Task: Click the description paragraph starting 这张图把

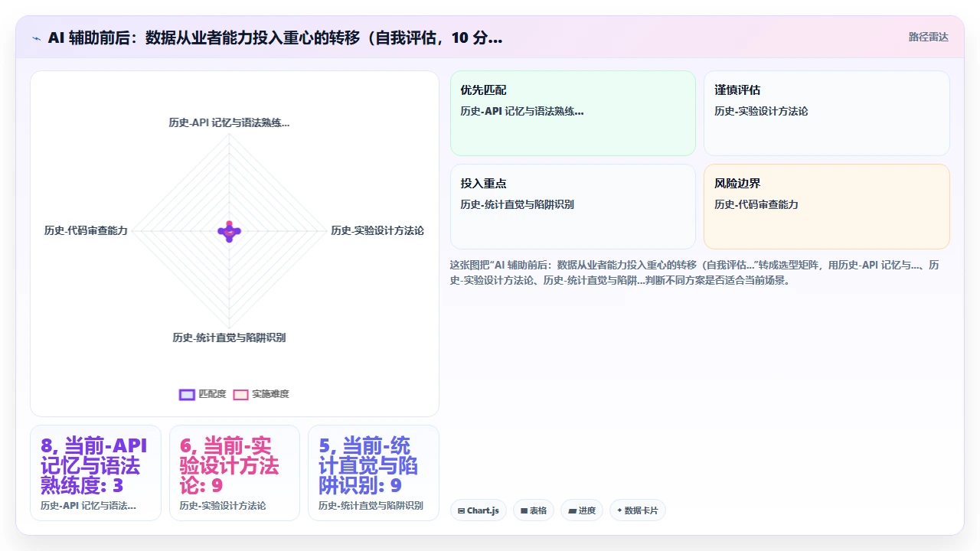Action: (695, 272)
